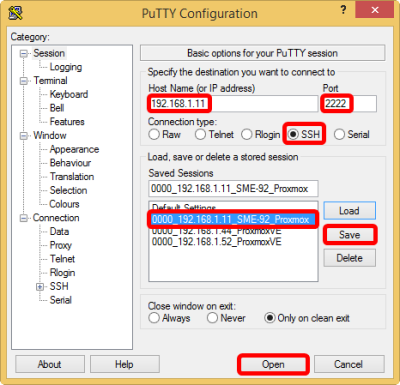
Task: Select the Raw connection type
Action: pos(164,135)
